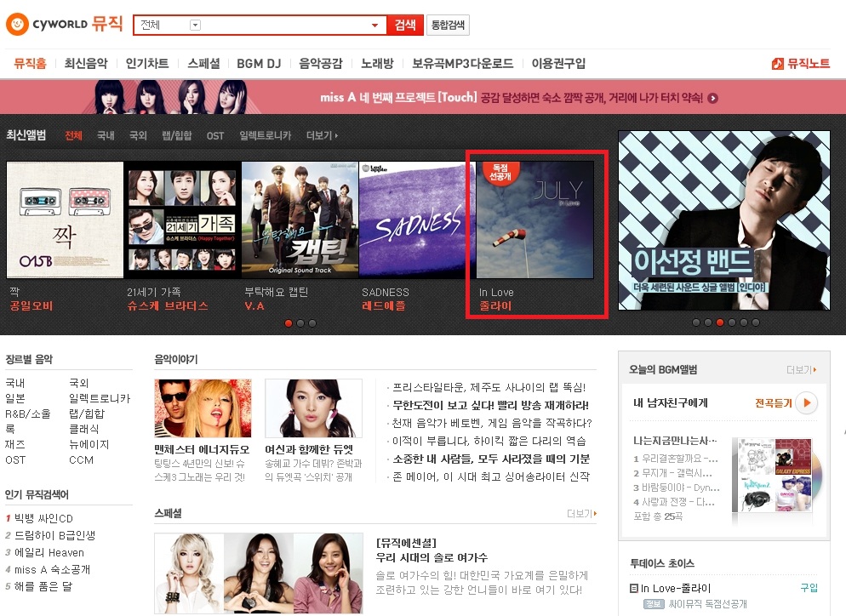Select the fourth dot under the 이선정 밴드 banner
This screenshot has height=616, width=846.
(732, 322)
